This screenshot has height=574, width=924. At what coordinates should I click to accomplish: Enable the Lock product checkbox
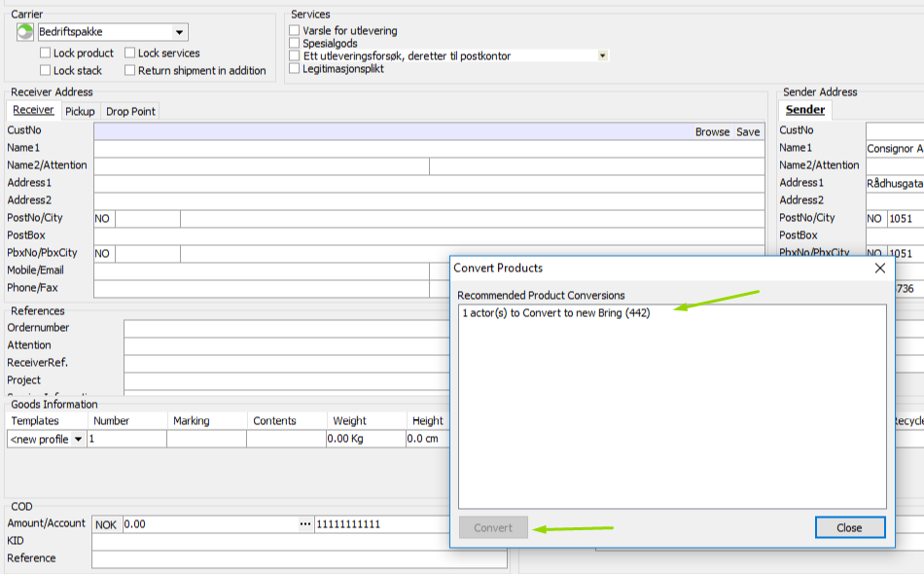(x=46, y=54)
